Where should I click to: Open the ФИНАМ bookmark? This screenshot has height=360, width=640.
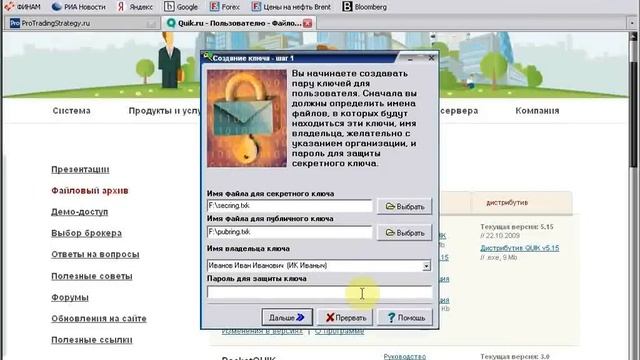click(x=22, y=7)
